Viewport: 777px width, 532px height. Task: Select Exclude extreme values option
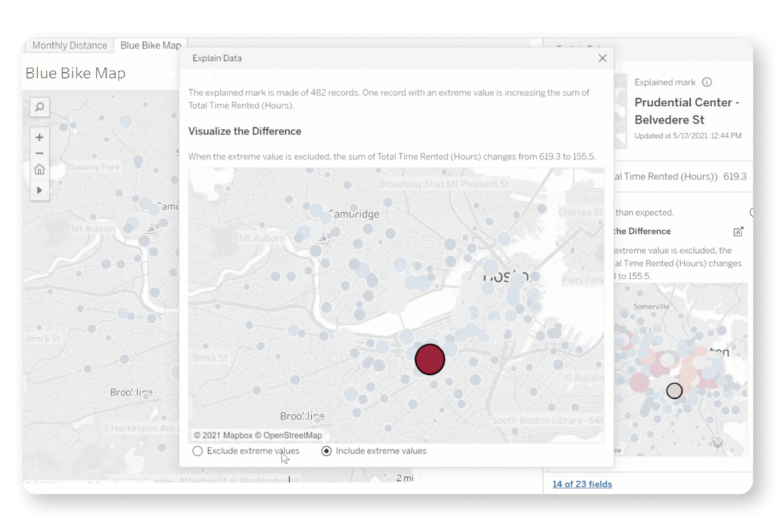246,451
